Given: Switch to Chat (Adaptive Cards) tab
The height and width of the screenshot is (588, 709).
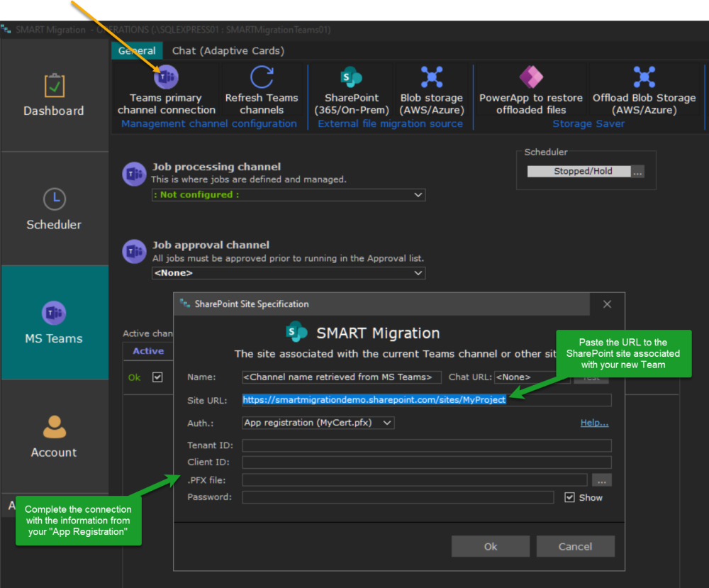Looking at the screenshot, I should (x=228, y=50).
